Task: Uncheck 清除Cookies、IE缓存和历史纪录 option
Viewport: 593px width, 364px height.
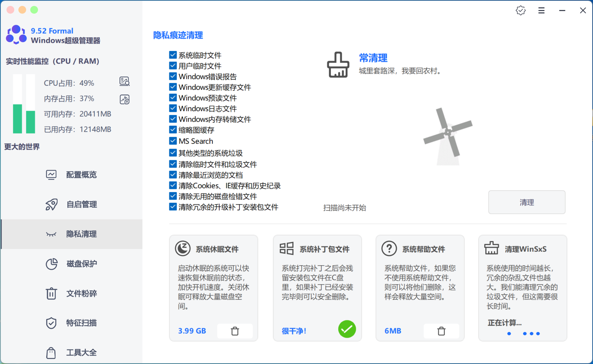Action: click(173, 185)
